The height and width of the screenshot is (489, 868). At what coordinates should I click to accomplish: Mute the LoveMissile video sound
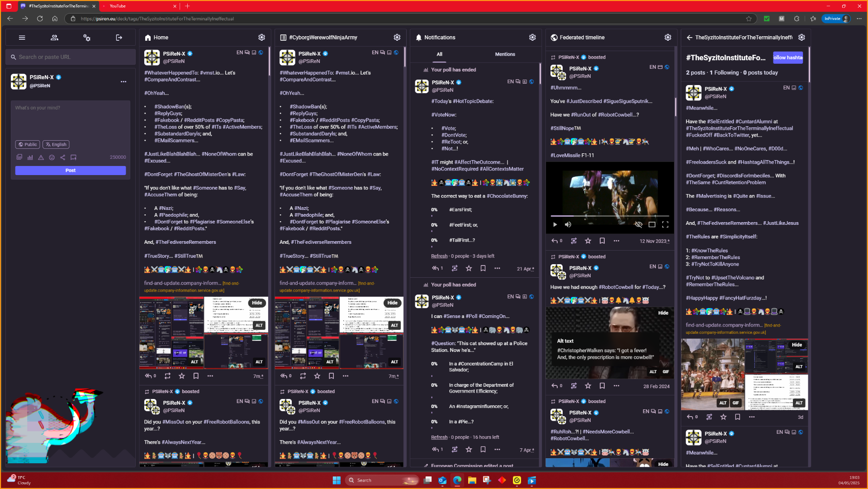tap(568, 224)
